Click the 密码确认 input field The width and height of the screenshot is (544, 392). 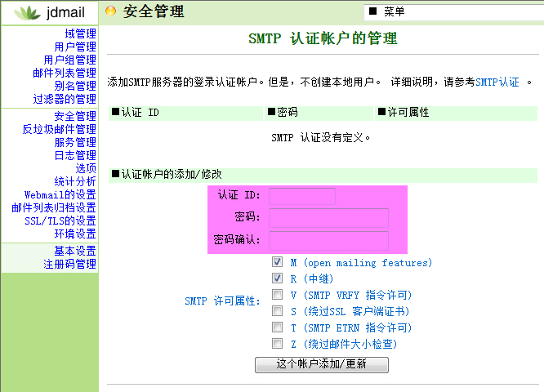[328, 240]
